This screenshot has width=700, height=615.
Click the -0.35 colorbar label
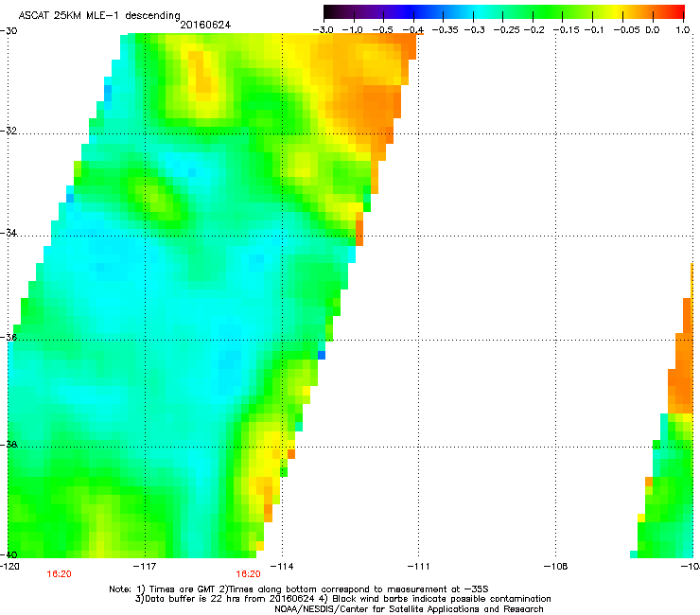pos(445,30)
